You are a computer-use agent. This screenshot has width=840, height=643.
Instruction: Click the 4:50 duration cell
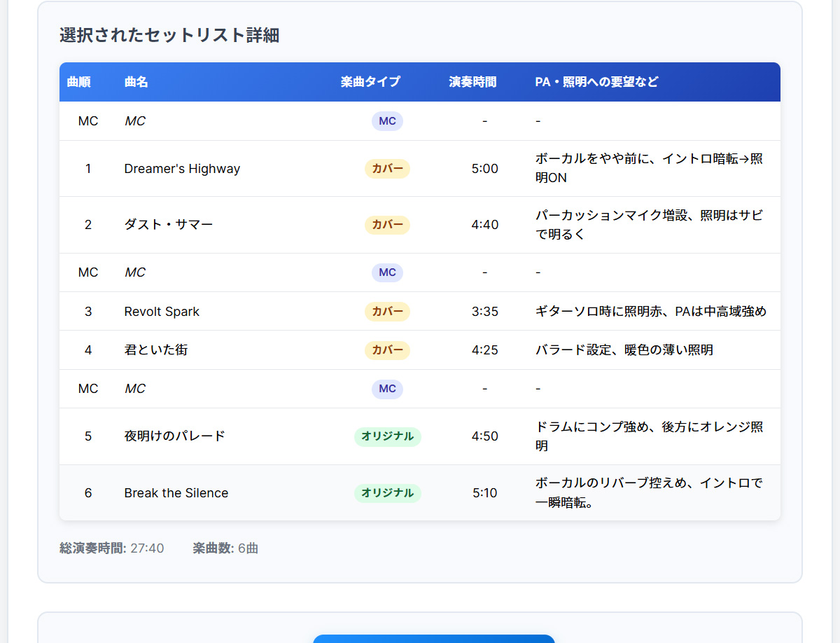485,436
